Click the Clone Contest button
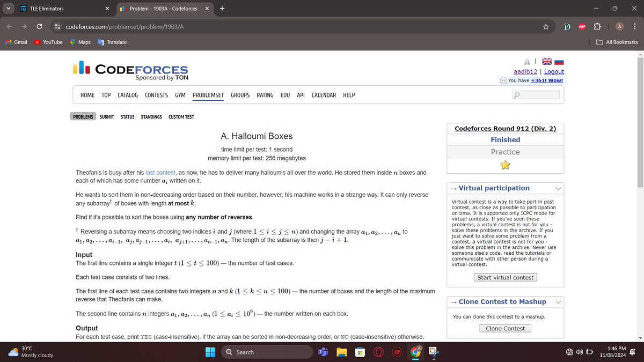Image resolution: width=644 pixels, height=362 pixels. click(x=505, y=328)
